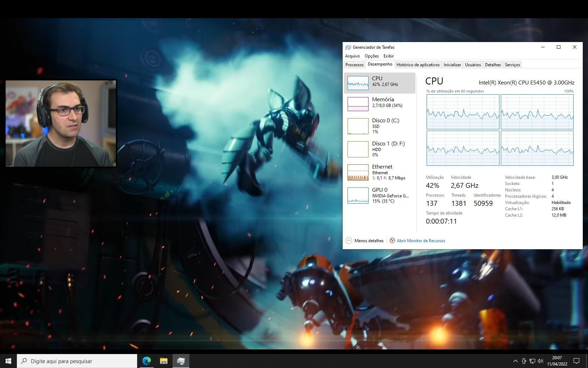Image resolution: width=588 pixels, height=368 pixels.
Task: Maximize the Gerenciador de Tarefas window
Action: (x=559, y=47)
